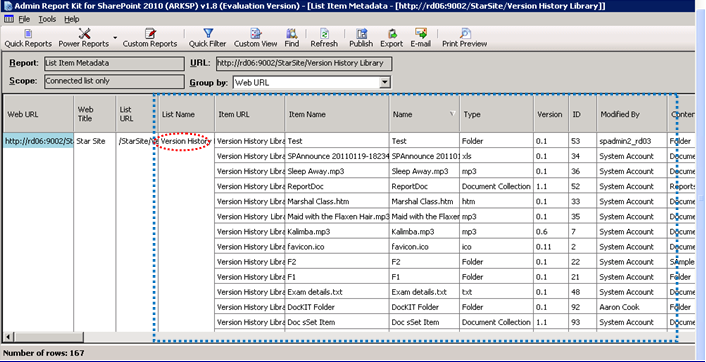Sort by the Web Title column header
The width and height of the screenshot is (706, 362).
tap(95, 114)
